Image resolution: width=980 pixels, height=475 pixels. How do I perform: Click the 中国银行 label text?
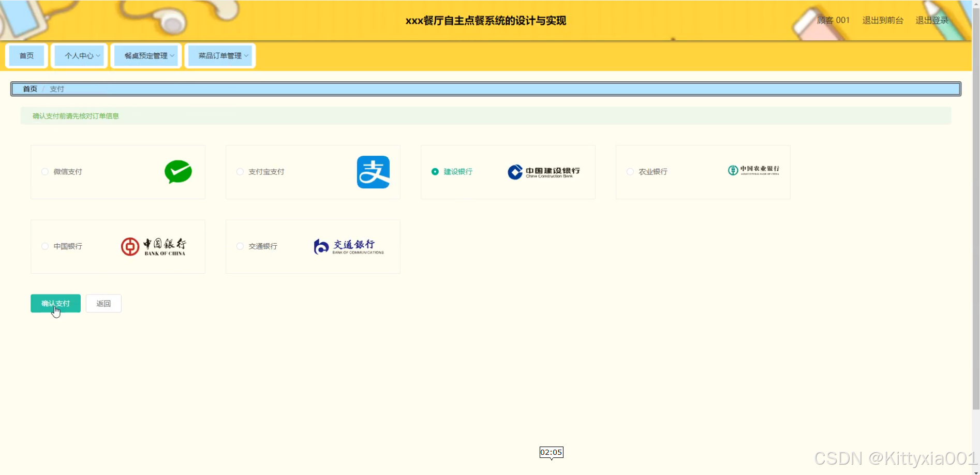pos(68,246)
